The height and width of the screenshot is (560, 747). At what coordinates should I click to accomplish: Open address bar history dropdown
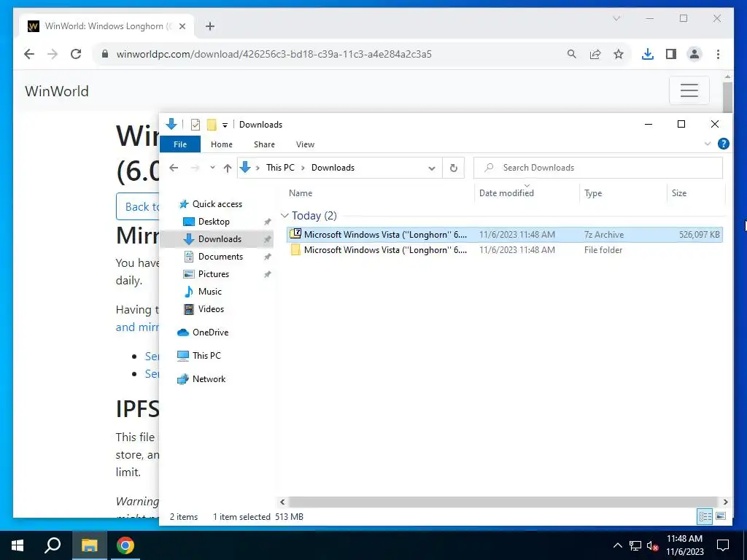432,168
